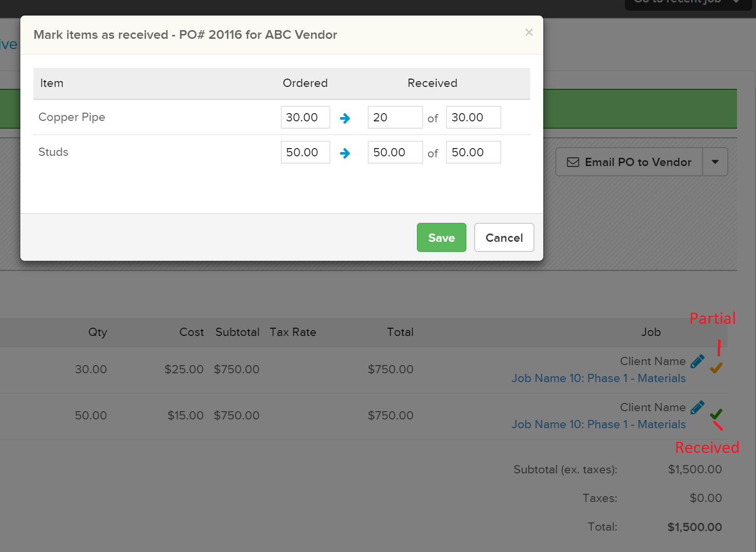Click the 'Cost' column header
This screenshot has height=552, width=756.
(191, 332)
